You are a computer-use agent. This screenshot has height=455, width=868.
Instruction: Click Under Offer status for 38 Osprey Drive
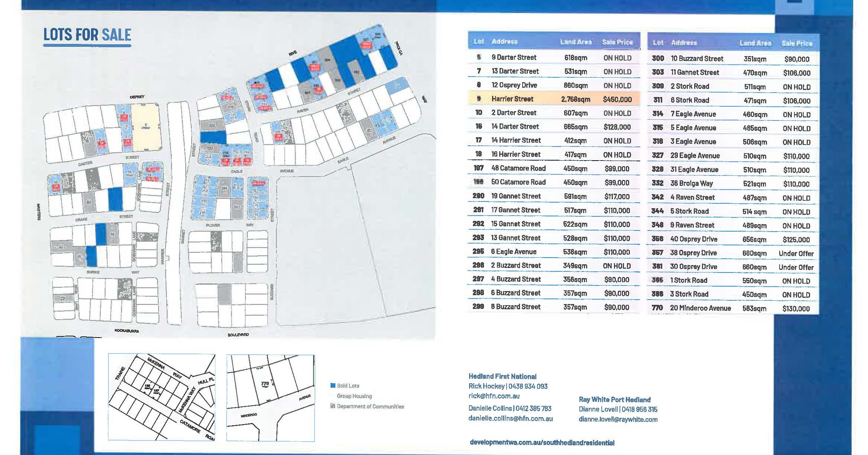pyautogui.click(x=796, y=254)
